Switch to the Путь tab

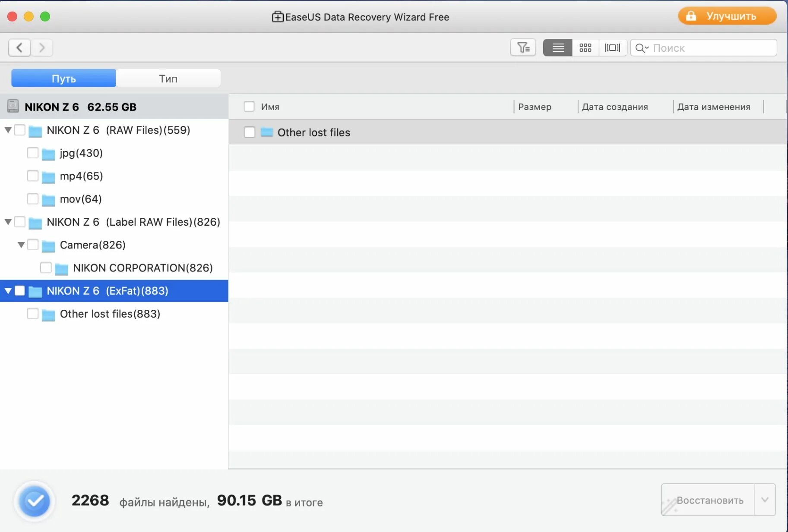[64, 78]
